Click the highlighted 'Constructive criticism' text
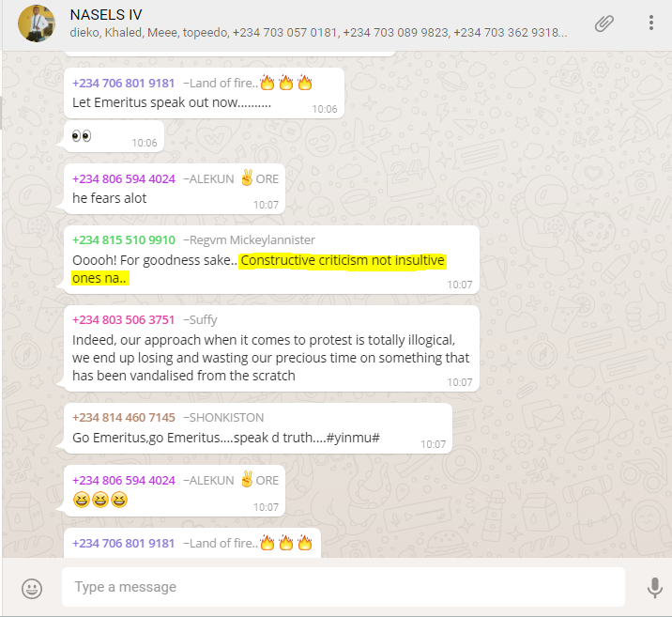This screenshot has width=672, height=617. pos(259,269)
